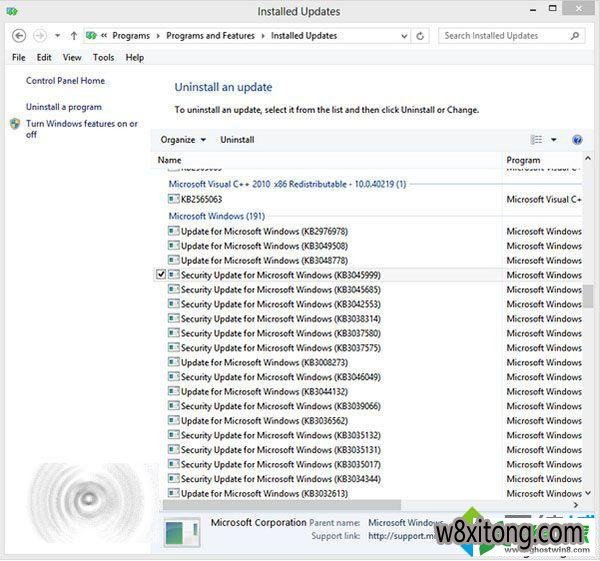Select Update for Microsoft Windows (KB2976978)

tap(264, 231)
